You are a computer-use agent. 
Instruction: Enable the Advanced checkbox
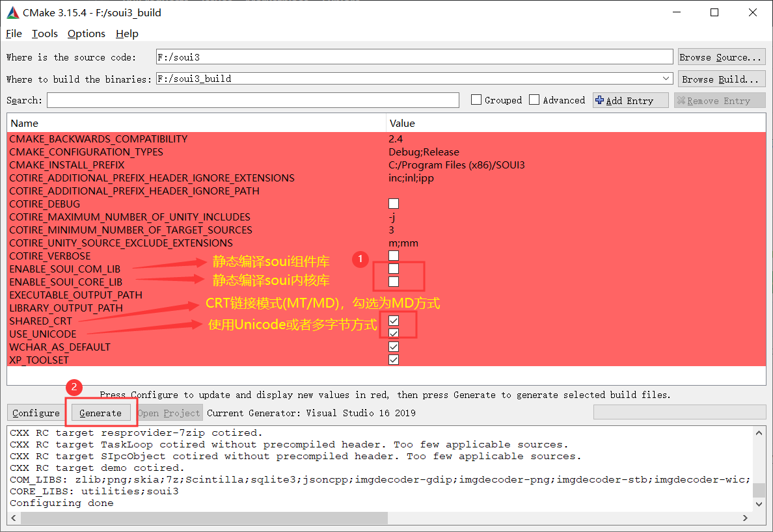click(x=534, y=100)
